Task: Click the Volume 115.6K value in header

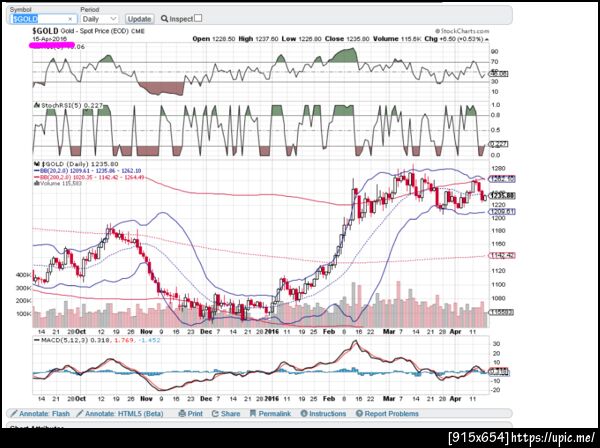Action: 398,39
